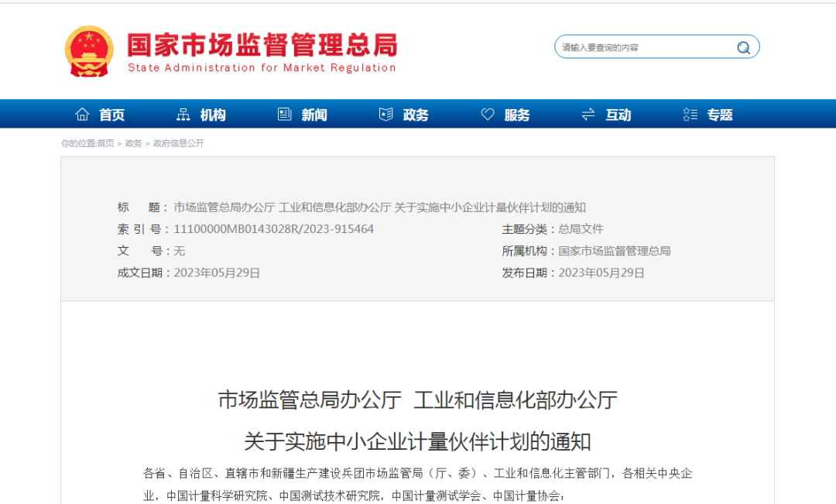Screen dimensions: 836x504
Task: Click the arrows icon beside 互动
Action: [588, 115]
